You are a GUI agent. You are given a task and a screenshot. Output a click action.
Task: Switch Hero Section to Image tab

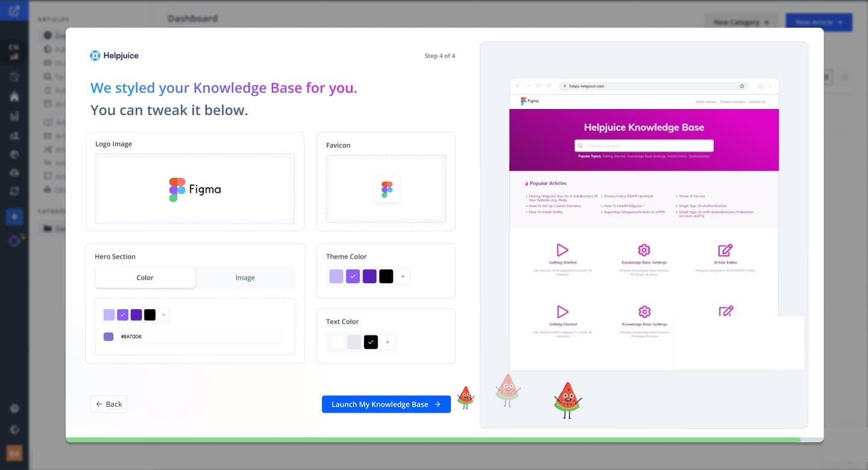click(245, 278)
